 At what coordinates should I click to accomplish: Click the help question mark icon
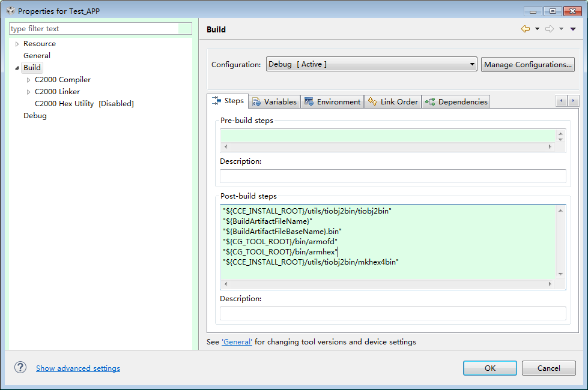click(20, 367)
